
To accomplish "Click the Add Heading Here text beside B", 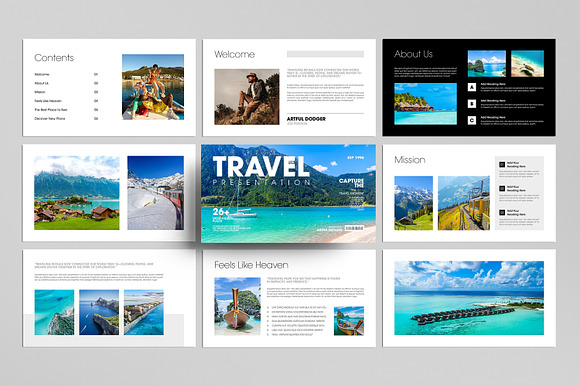I will (x=493, y=101).
